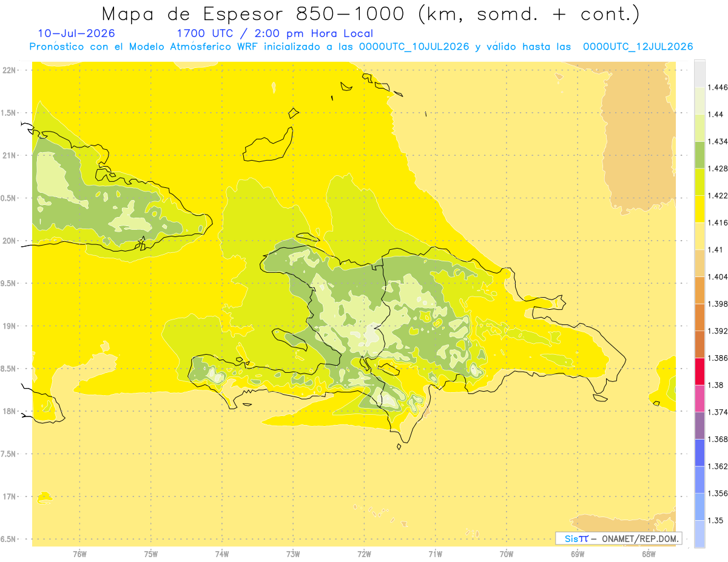Pick the pale green band between 1.434 and 1.44
This screenshot has height=562, width=728.
(x=699, y=128)
